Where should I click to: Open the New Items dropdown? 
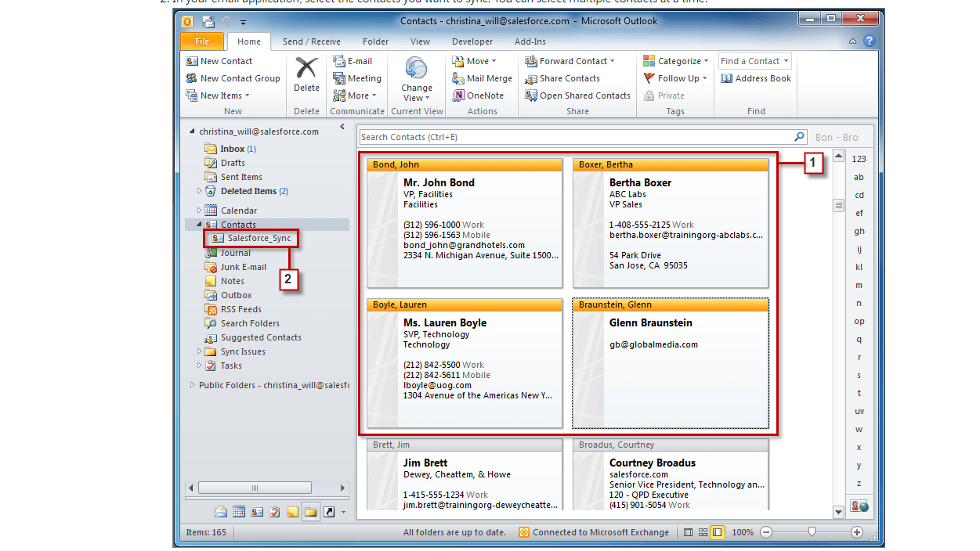point(218,95)
